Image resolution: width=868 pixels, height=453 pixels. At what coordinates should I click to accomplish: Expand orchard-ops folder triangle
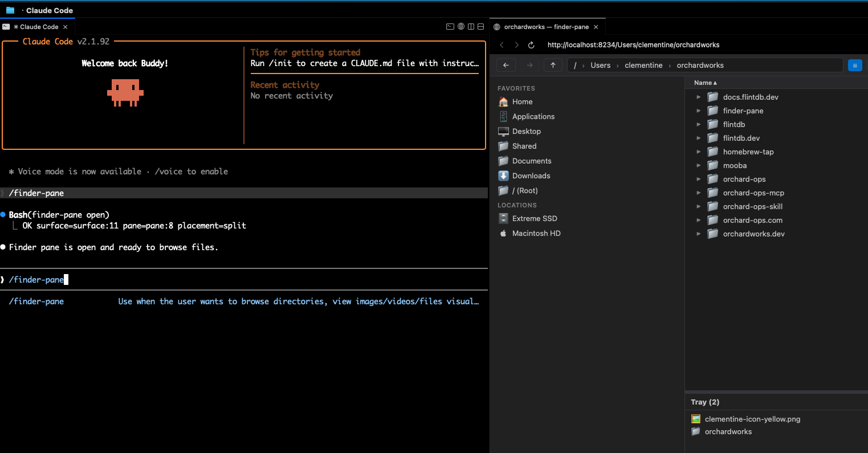[x=699, y=179]
